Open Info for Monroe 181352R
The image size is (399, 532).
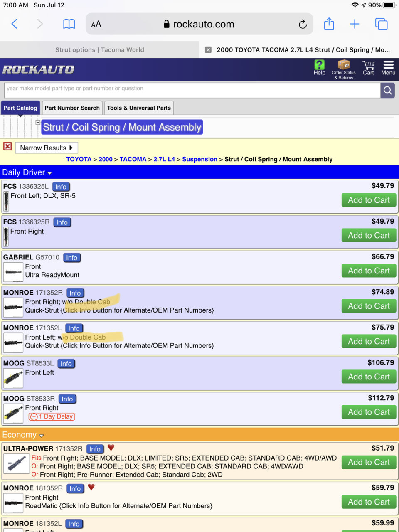(75, 488)
